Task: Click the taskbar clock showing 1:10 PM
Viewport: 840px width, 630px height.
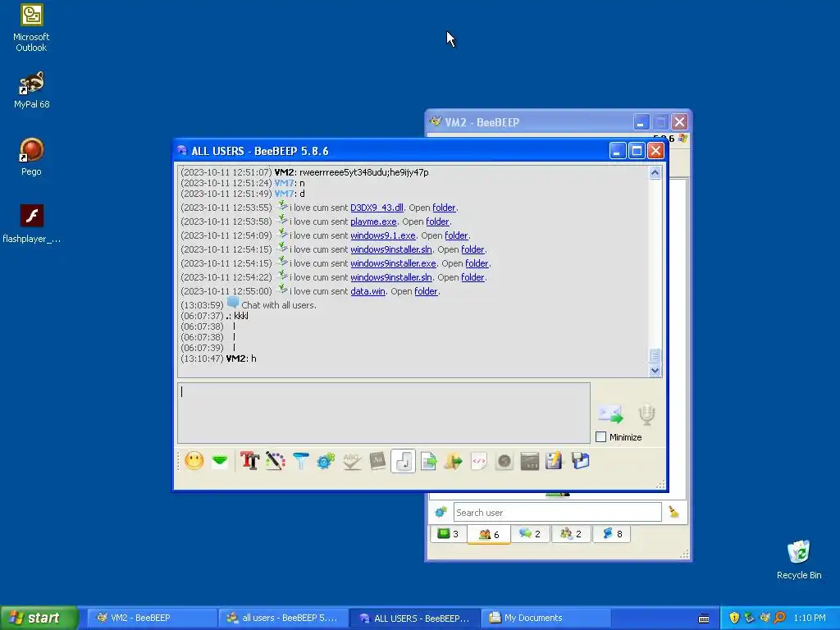Action: pyautogui.click(x=810, y=618)
